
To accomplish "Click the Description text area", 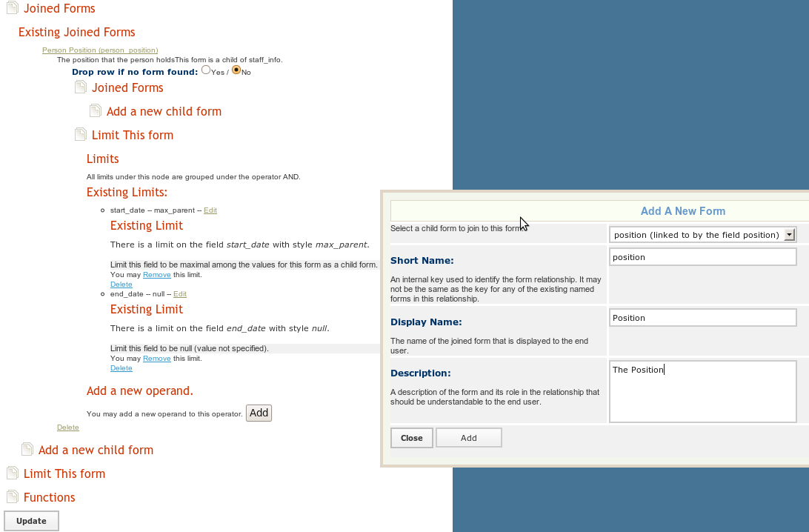I will (x=703, y=392).
